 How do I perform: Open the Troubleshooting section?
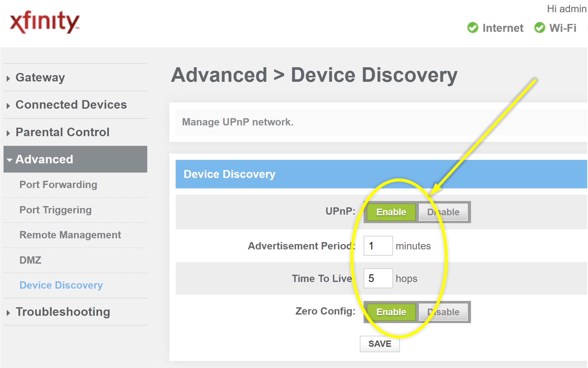click(63, 312)
